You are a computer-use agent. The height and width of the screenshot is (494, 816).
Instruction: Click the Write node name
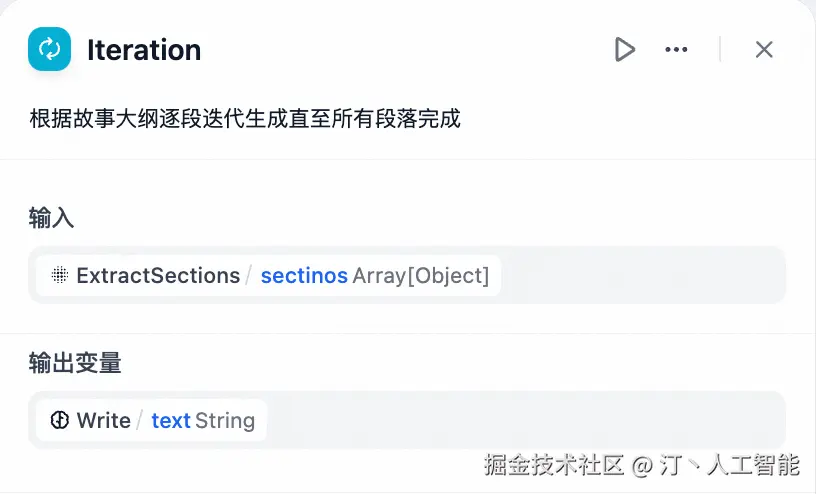pos(104,420)
